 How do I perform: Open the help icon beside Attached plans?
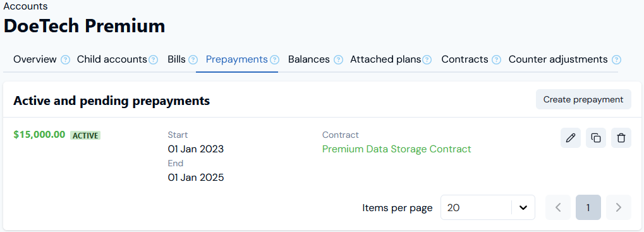point(427,60)
